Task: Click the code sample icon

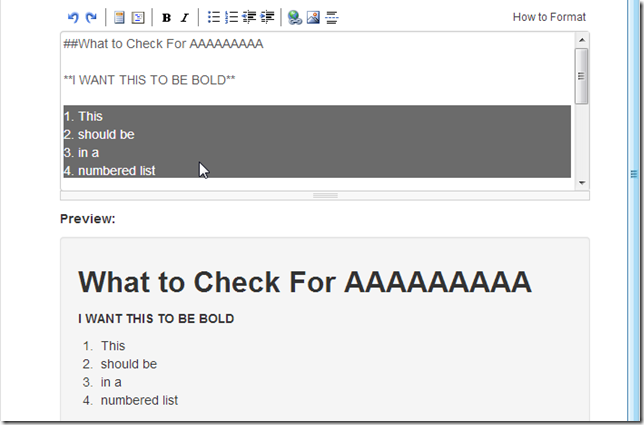Action: [138, 17]
